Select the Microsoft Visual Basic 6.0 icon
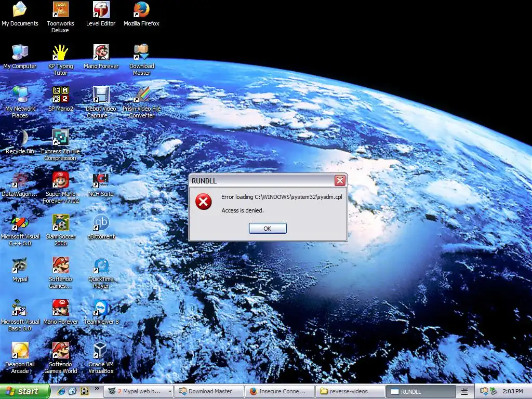Image resolution: width=532 pixels, height=399 pixels. pos(20,316)
